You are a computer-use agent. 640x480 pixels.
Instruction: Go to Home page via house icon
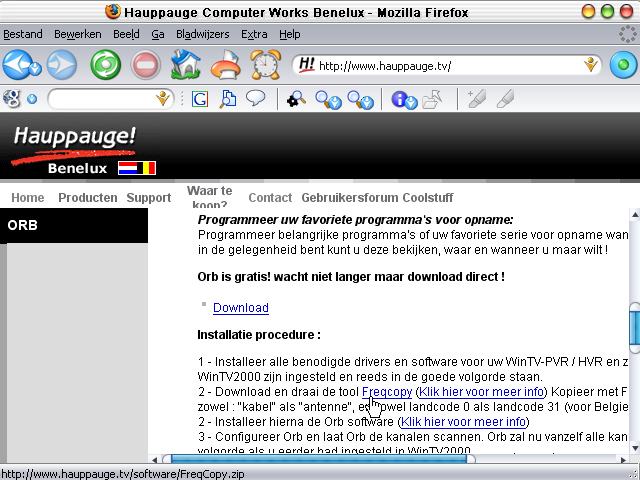pos(186,64)
